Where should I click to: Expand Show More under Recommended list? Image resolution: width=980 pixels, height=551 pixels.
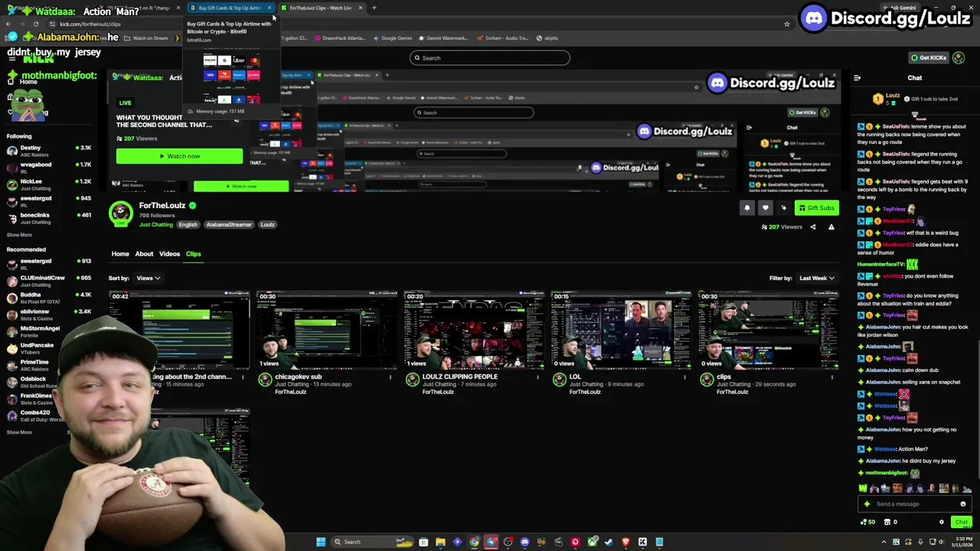coord(19,432)
